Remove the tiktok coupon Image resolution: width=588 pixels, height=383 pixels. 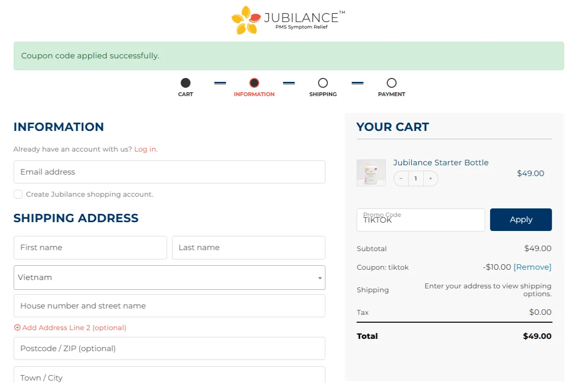point(532,267)
